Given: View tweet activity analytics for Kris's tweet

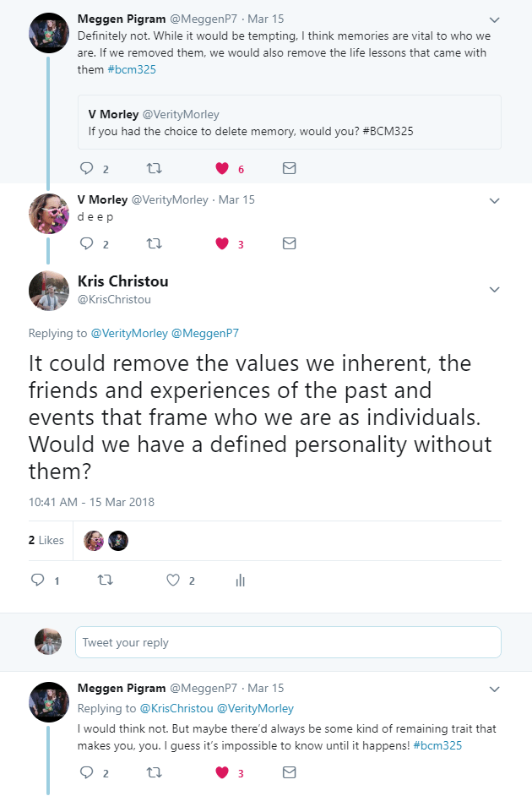Looking at the screenshot, I should tap(241, 581).
